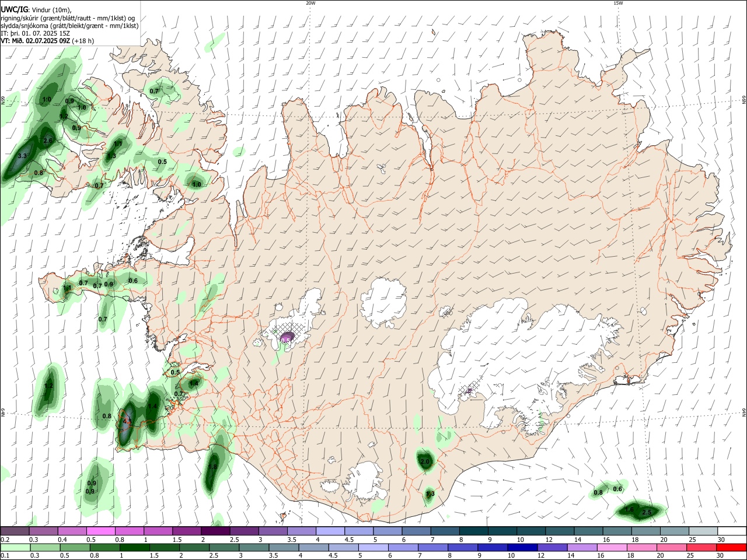Click the 20W longitude label
This screenshot has width=747, height=560.
click(x=310, y=3)
